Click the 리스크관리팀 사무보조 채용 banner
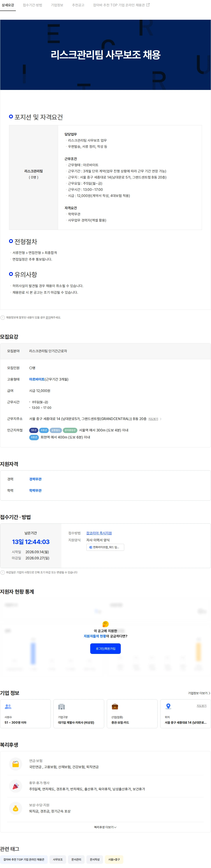This screenshot has width=211, height=868. 105,55
